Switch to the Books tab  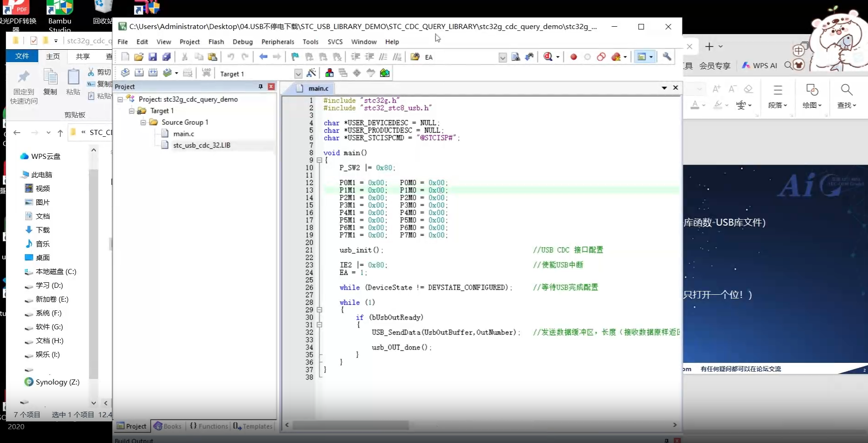click(x=168, y=426)
